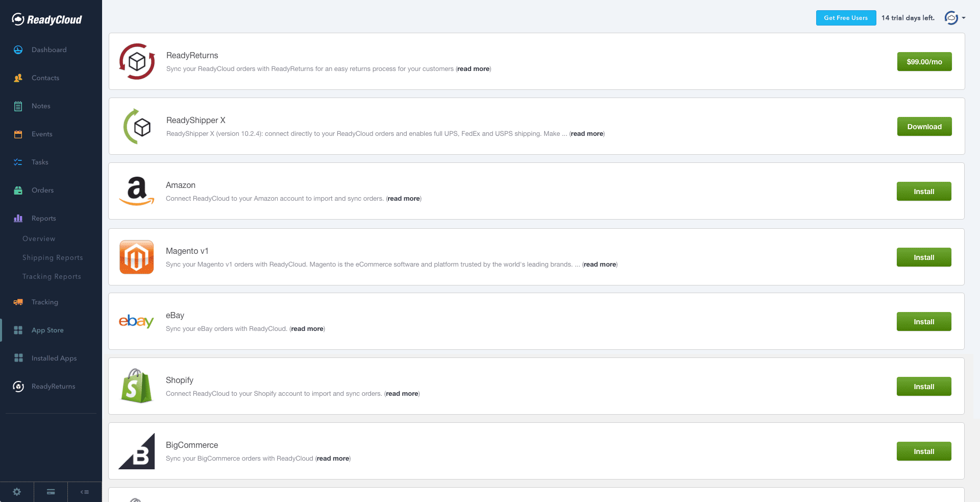Screen dimensions: 980x502
Task: Install the Amazon app
Action: click(x=924, y=192)
